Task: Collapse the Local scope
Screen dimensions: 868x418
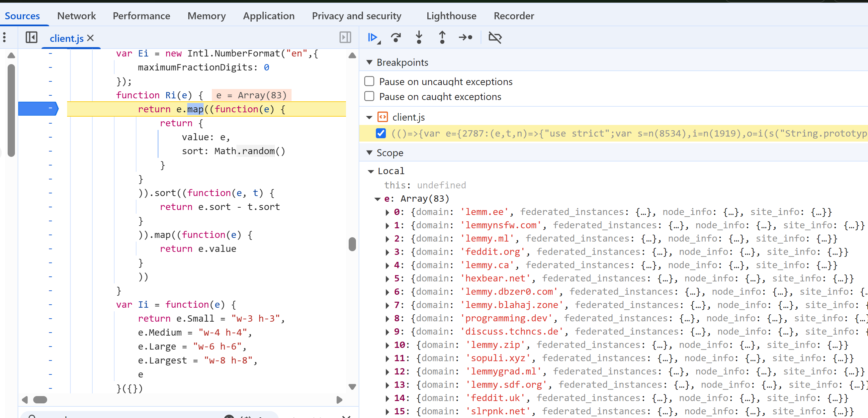Action: 371,171
